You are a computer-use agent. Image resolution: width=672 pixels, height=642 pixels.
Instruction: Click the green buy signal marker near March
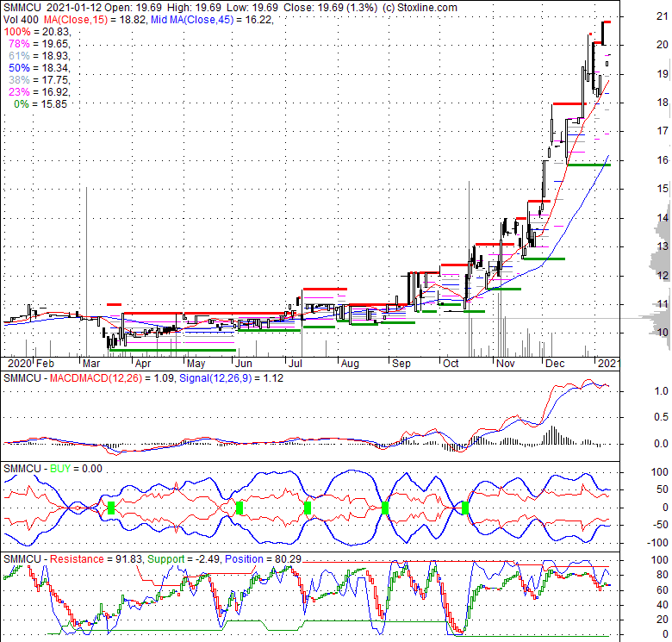(x=111, y=508)
